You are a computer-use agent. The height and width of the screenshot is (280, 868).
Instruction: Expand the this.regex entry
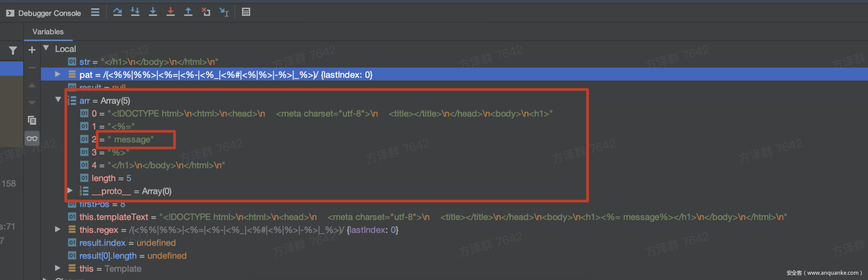58,229
